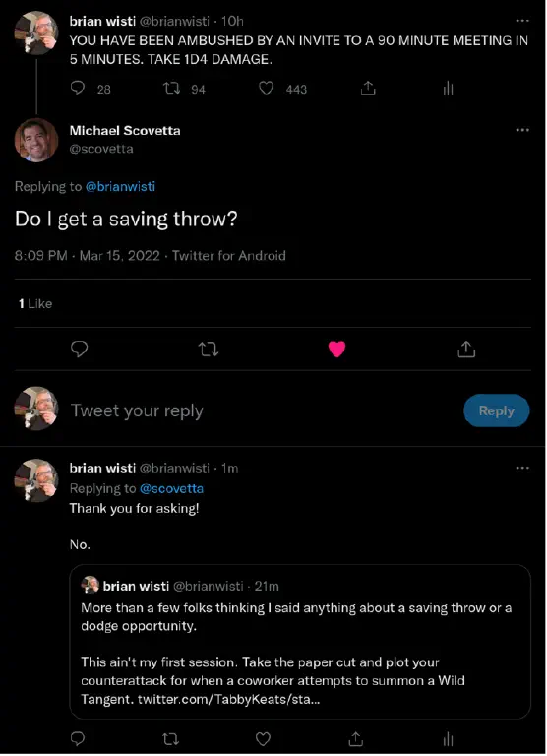The width and height of the screenshot is (547, 756).
Task: View analytics on the top tweet
Action: tap(448, 88)
